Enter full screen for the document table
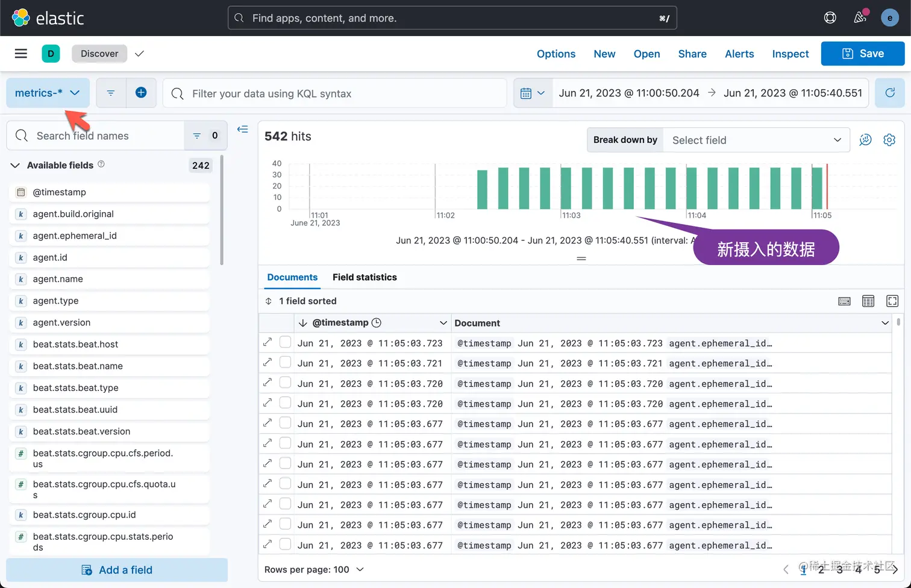 point(892,301)
